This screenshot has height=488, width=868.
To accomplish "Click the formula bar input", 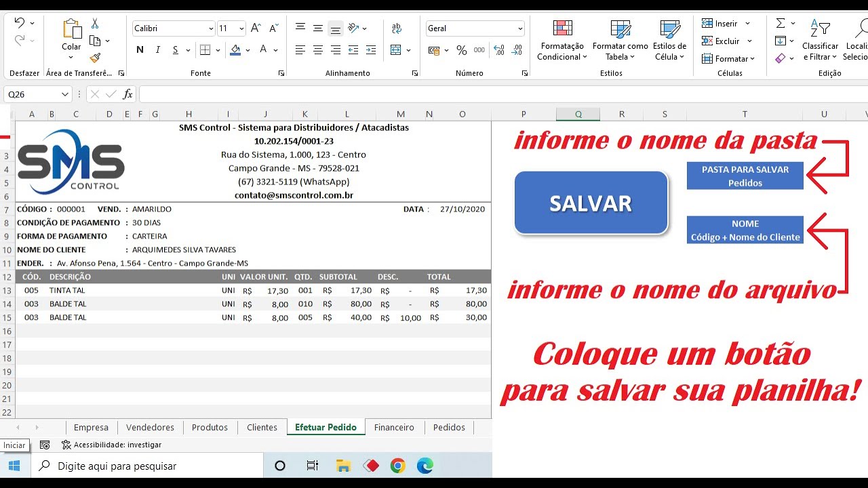I will [503, 94].
